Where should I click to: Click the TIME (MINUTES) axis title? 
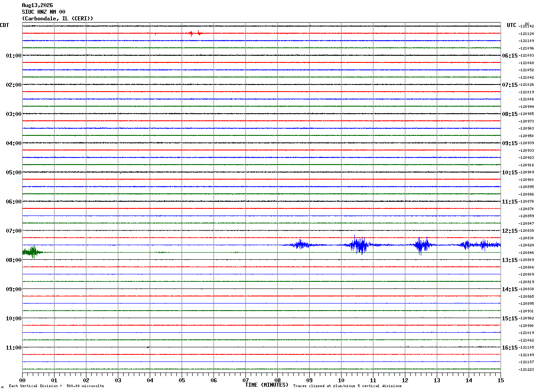(x=267, y=385)
